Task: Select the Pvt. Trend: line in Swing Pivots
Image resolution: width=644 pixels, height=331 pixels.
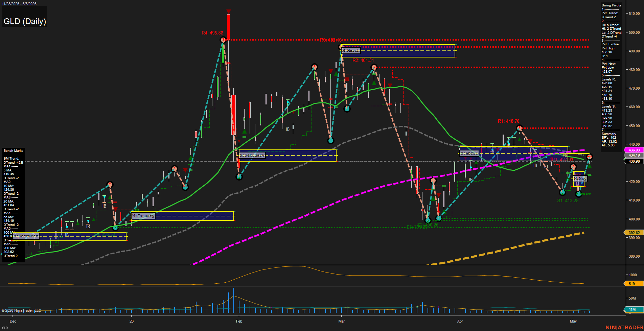Action: point(610,13)
